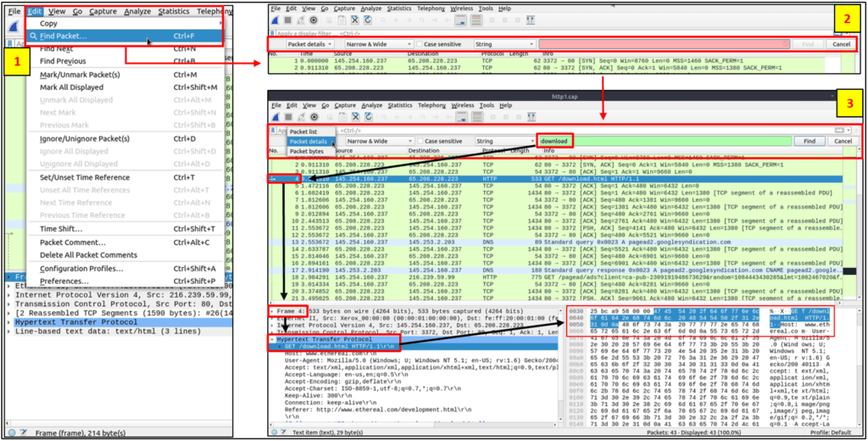Viewport: 868px width, 441px height.
Task: Click Packet Comment... entry in Edit menu
Action: pyautogui.click(x=125, y=242)
